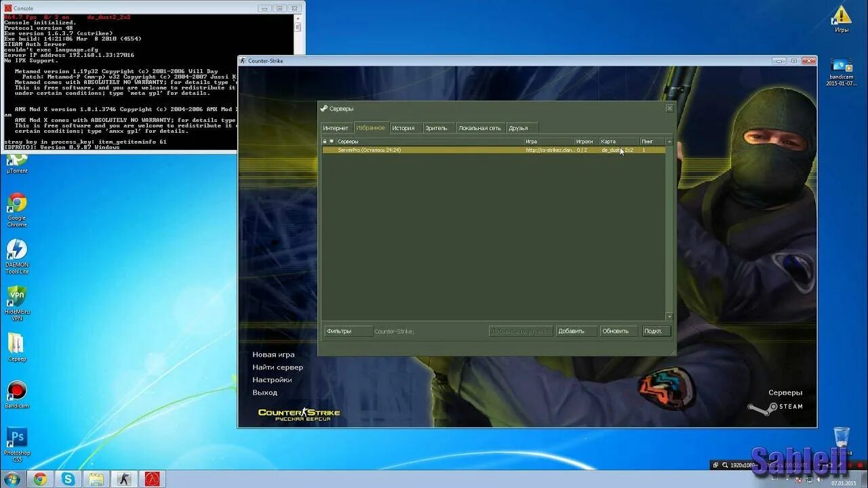868x488 pixels.
Task: Sort by the Игра column header
Action: pyautogui.click(x=549, y=142)
